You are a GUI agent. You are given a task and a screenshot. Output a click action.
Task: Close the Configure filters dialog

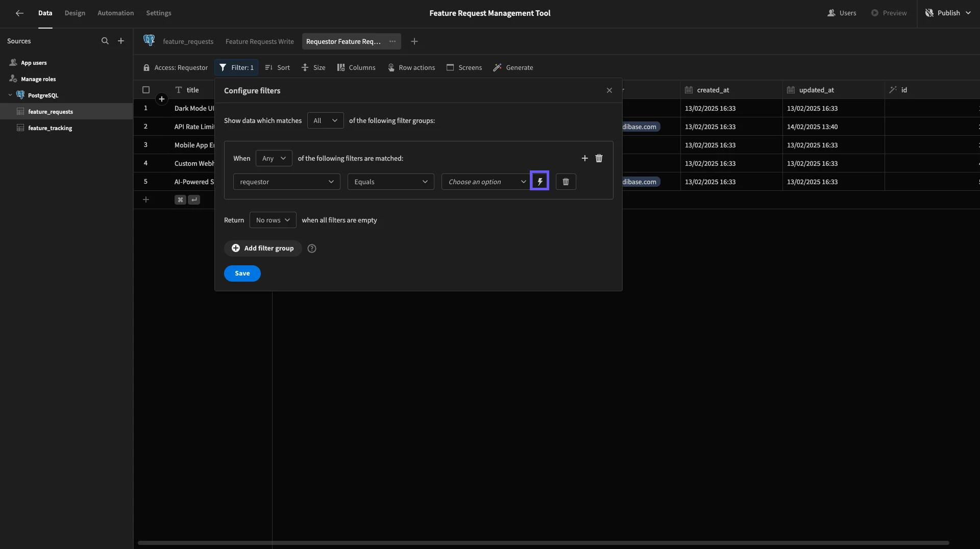pos(609,90)
